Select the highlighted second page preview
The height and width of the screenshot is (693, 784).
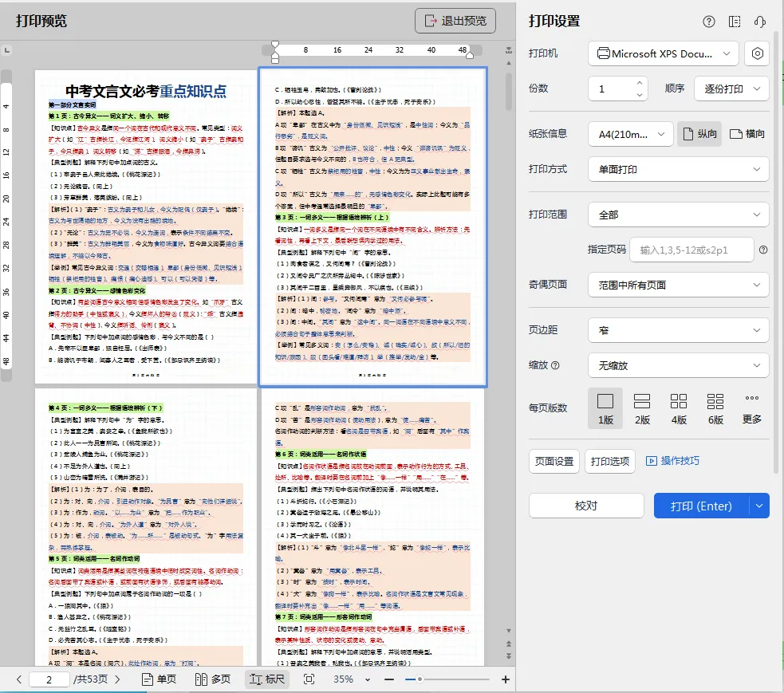[372, 227]
